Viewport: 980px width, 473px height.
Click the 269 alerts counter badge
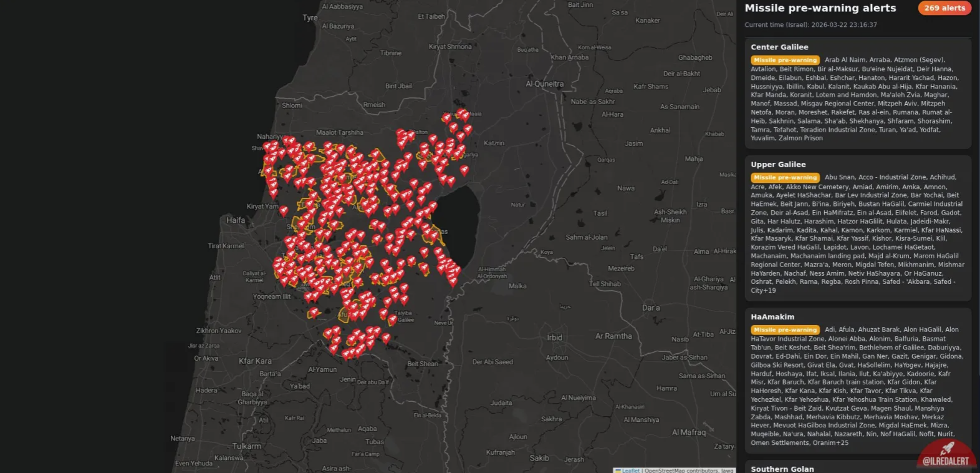[944, 8]
